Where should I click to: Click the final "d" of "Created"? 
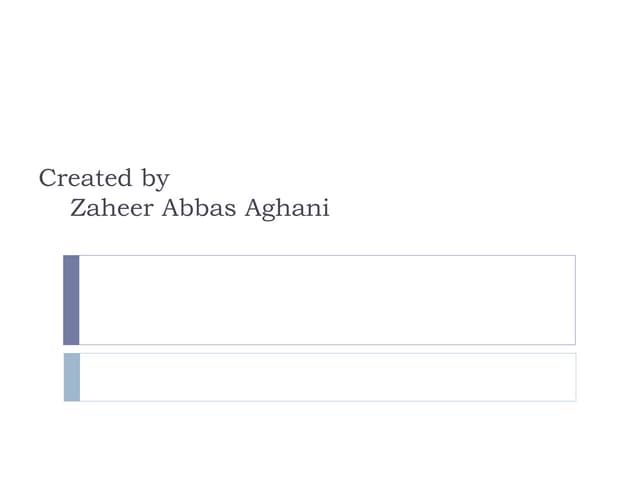tap(125, 178)
